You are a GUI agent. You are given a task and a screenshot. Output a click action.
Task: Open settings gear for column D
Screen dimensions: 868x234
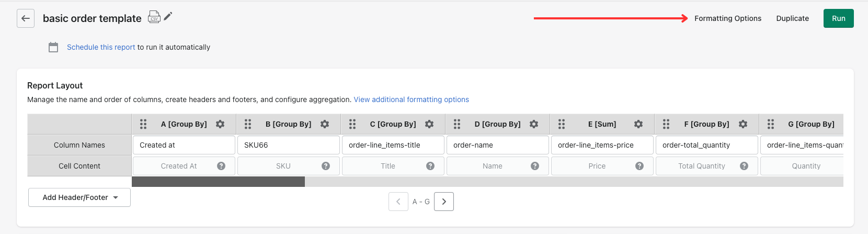(x=534, y=124)
